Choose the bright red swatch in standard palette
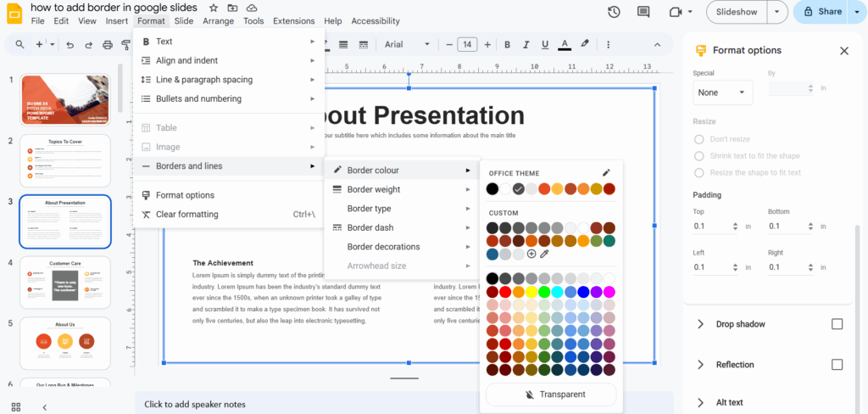 coord(505,292)
